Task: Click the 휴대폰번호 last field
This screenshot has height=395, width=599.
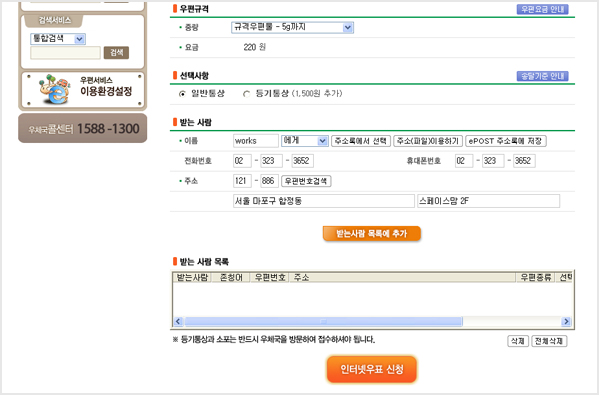Action: coord(524,161)
